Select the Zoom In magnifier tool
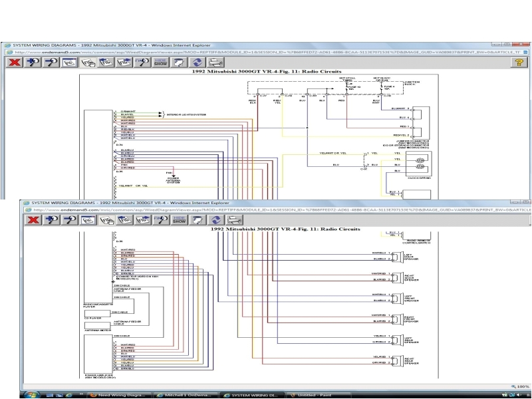Viewport: 532px width, 399px height. (31, 61)
